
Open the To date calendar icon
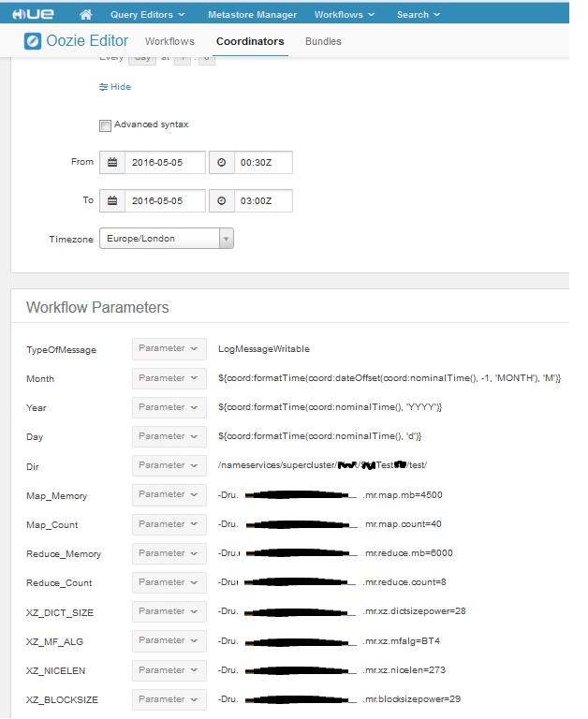(112, 201)
